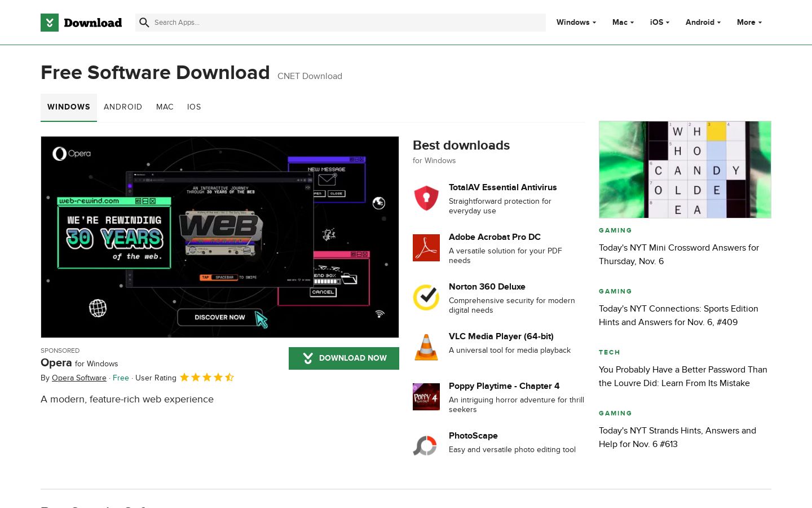812x508 pixels.
Task: Expand the Android dropdown menu
Action: (703, 23)
